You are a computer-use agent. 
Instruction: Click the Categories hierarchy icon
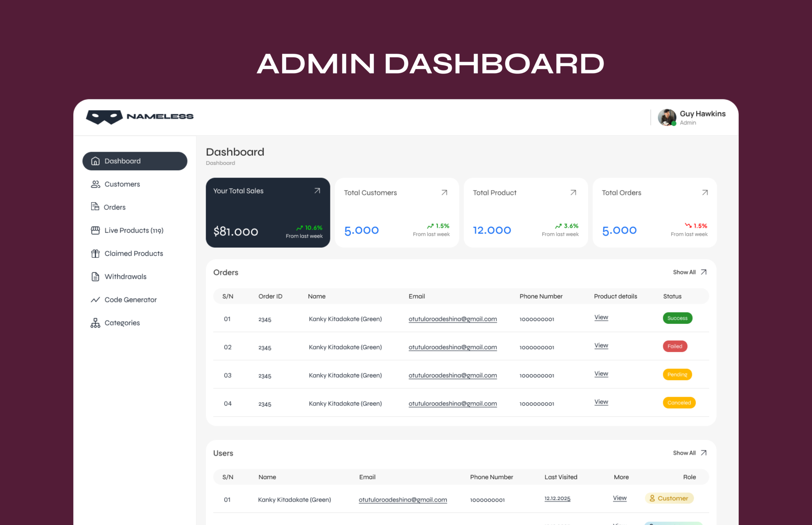pos(95,323)
